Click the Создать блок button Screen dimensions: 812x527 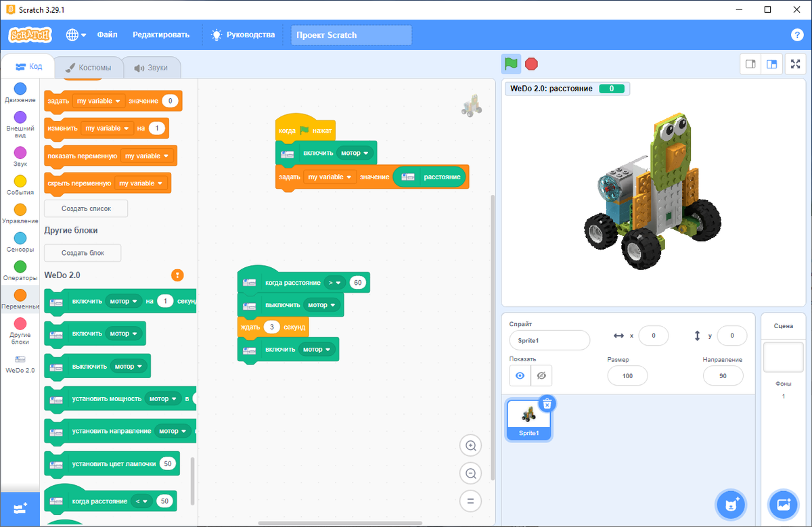[83, 253]
